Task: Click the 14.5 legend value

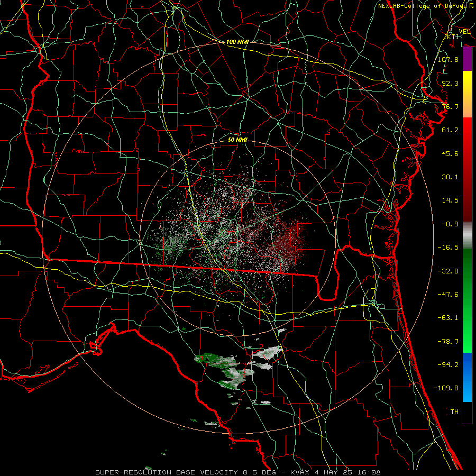Action: pyautogui.click(x=450, y=200)
